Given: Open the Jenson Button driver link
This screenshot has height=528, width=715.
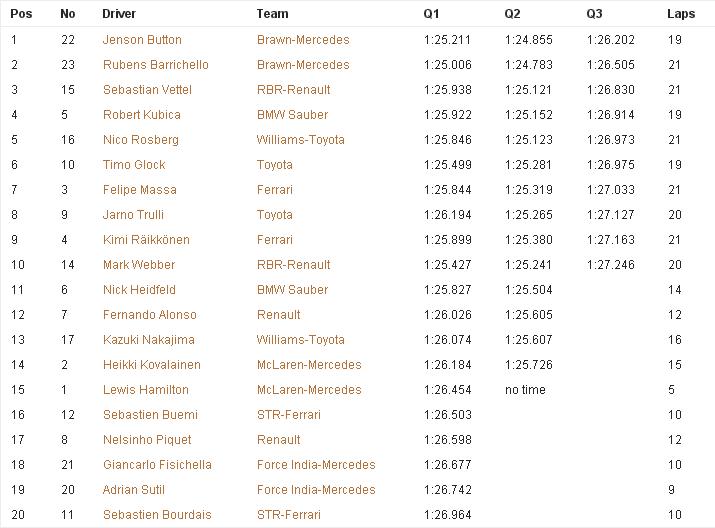Looking at the screenshot, I should coord(142,40).
